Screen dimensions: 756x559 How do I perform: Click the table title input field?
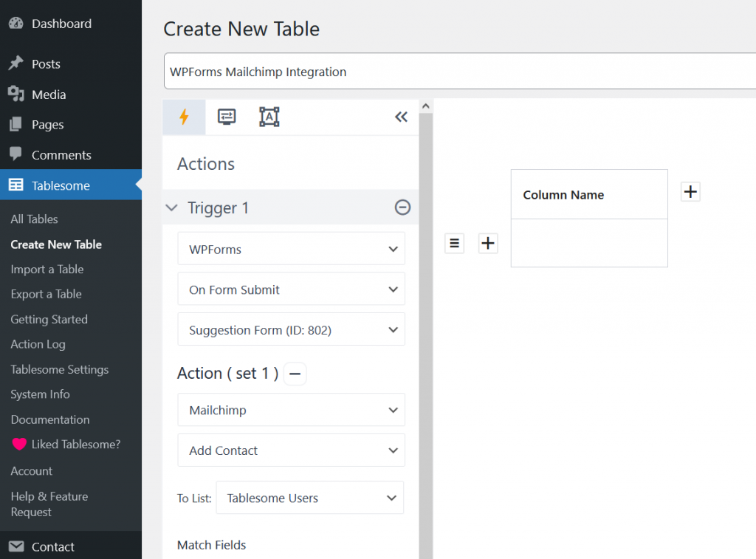click(x=458, y=72)
